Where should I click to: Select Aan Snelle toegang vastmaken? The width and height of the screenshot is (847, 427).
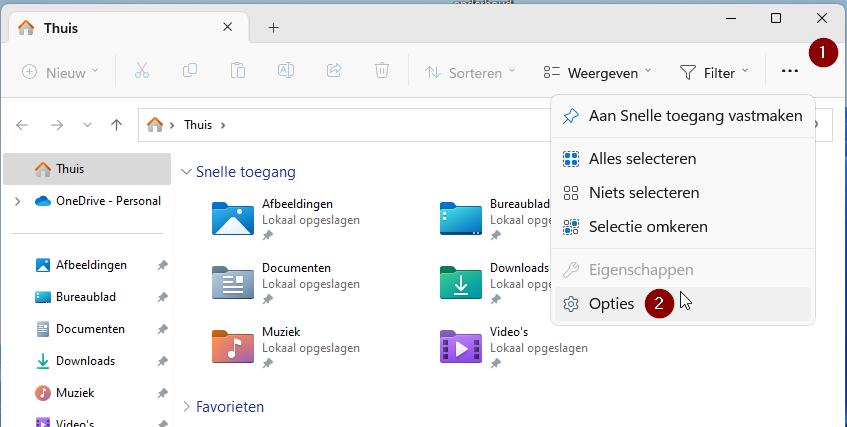[x=683, y=116]
